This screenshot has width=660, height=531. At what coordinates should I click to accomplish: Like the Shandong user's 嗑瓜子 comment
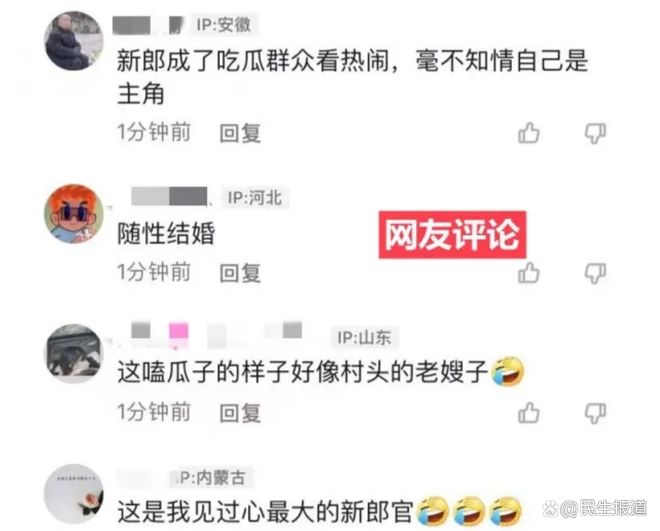coord(529,412)
